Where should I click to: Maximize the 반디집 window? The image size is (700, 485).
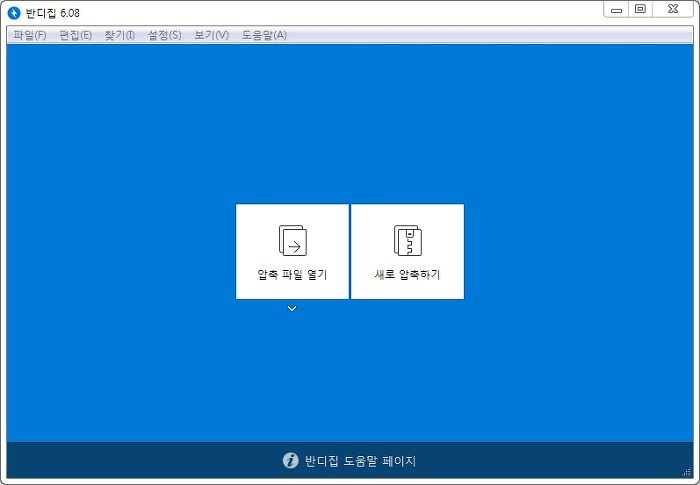(640, 10)
